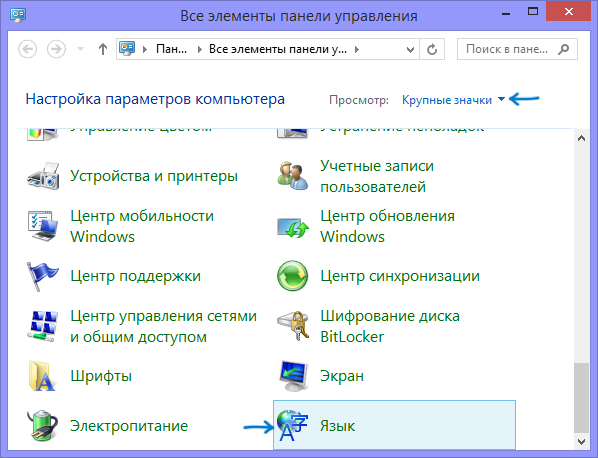
Task: Open Windows Mobility Center laptop icon
Action: click(43, 226)
